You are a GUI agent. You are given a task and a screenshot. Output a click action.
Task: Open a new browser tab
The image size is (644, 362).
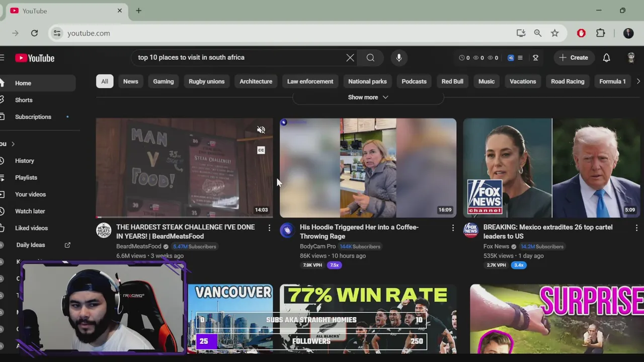coord(138,11)
